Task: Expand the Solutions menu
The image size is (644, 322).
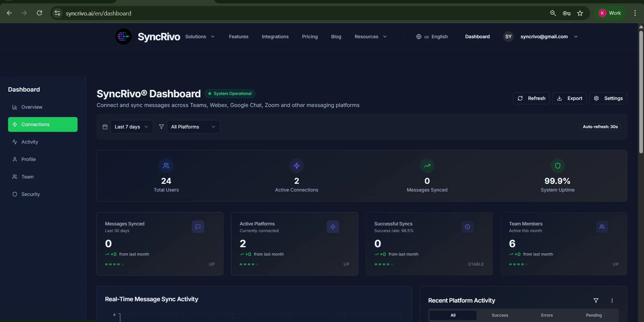Action: (200, 37)
